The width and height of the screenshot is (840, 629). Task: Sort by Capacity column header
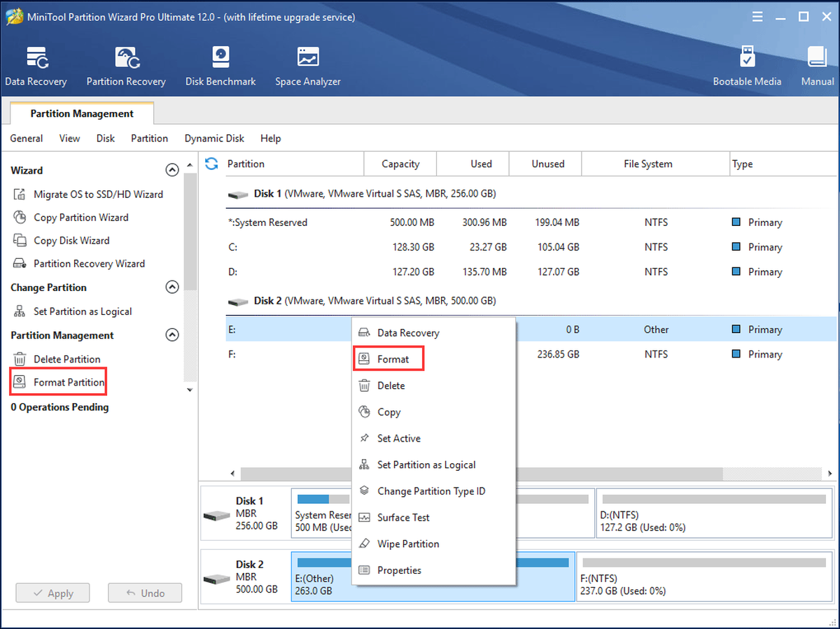pyautogui.click(x=400, y=164)
